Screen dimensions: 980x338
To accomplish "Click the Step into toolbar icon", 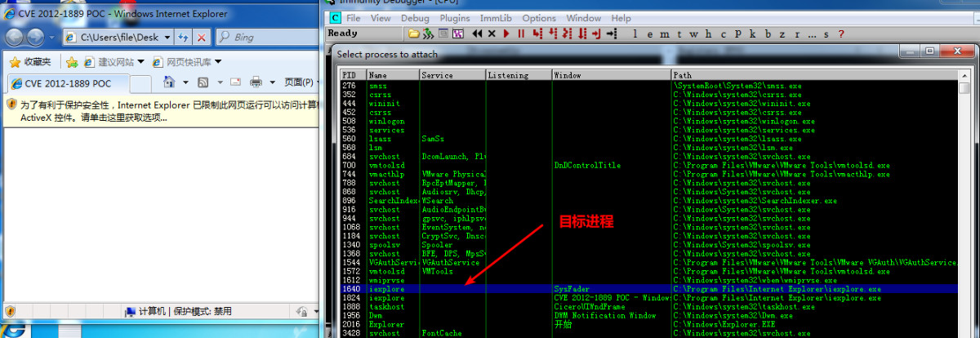I will (x=537, y=33).
